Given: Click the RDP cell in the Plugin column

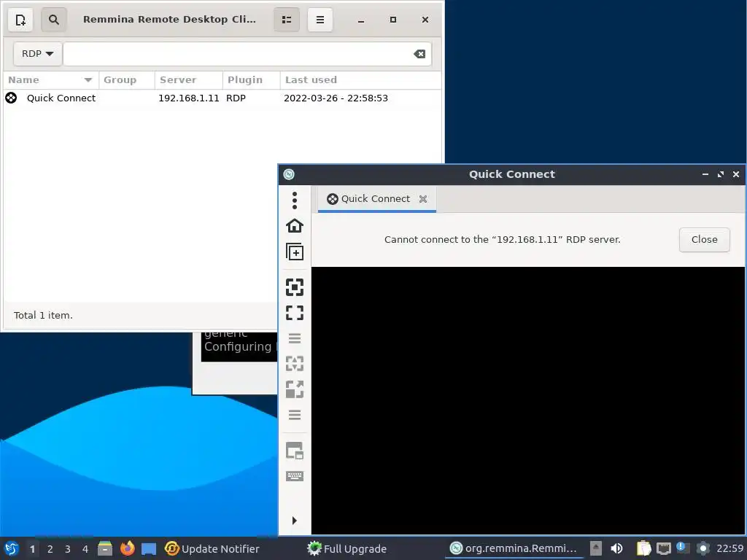Looking at the screenshot, I should coord(236,98).
